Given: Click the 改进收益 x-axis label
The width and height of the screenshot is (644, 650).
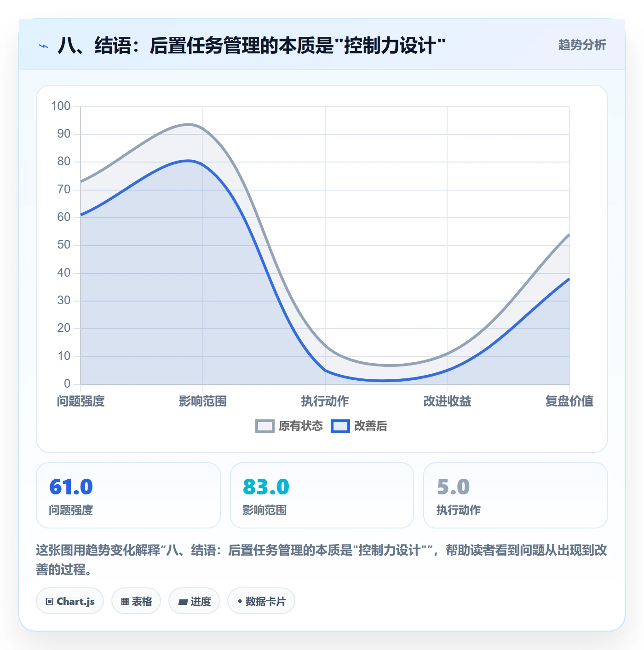Looking at the screenshot, I should coord(447,401).
